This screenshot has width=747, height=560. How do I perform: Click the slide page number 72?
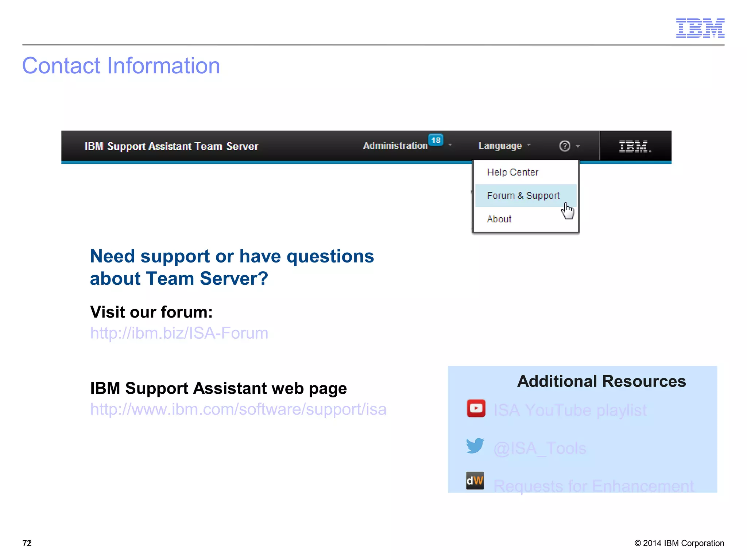(27, 543)
